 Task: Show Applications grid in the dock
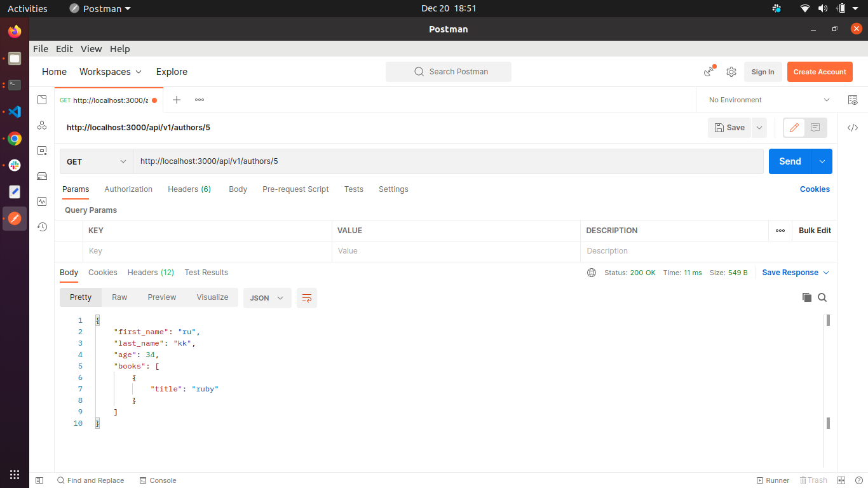tap(15, 475)
